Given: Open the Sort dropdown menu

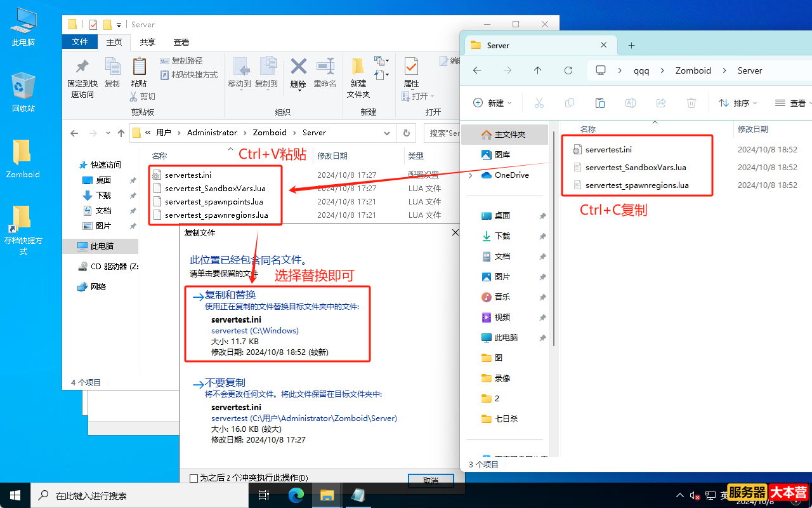Looking at the screenshot, I should (738, 103).
